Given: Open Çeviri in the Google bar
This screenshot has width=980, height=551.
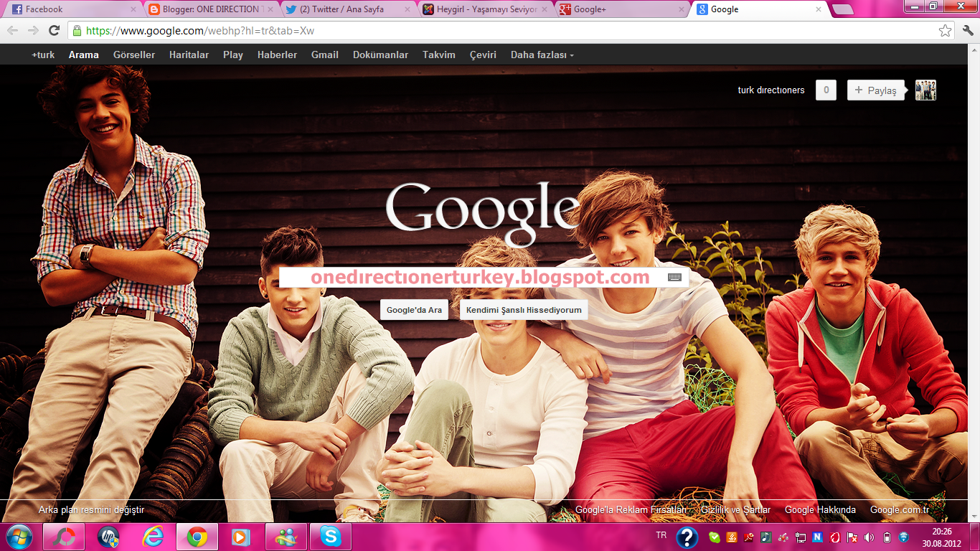Looking at the screenshot, I should tap(483, 55).
